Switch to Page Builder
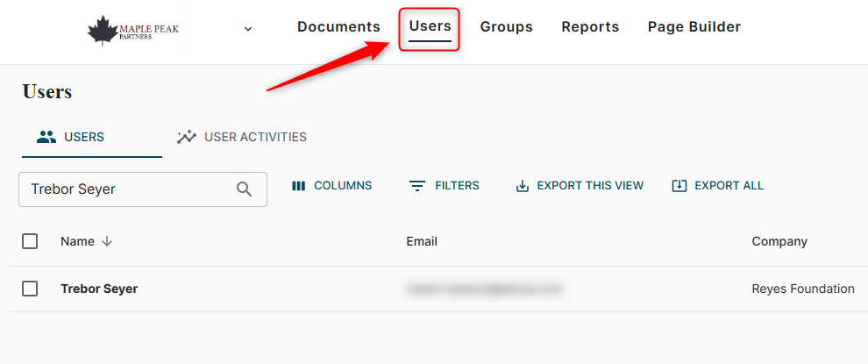The image size is (868, 364). 694,27
